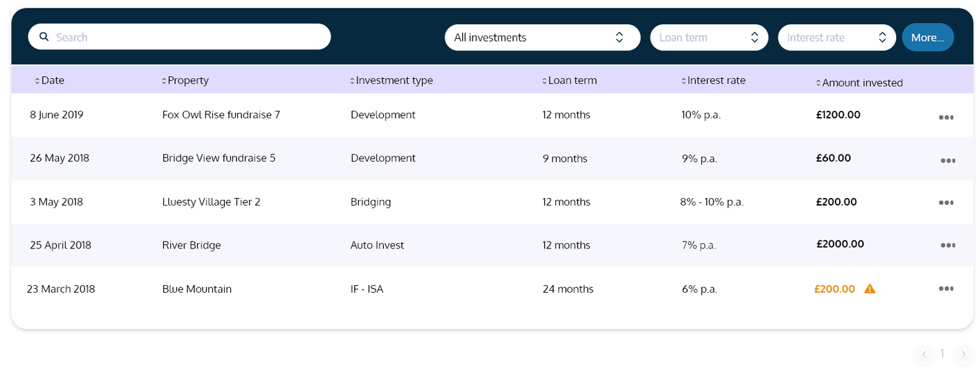980x371 pixels.
Task: Open three-dot menu for River Bridge row
Action: (947, 245)
